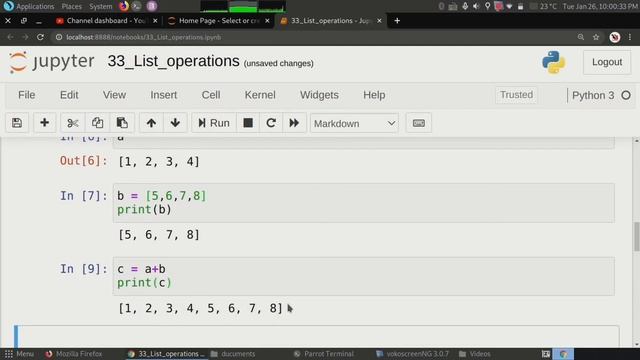Reload the page
Viewport: 640px width, 360px height.
point(40,37)
